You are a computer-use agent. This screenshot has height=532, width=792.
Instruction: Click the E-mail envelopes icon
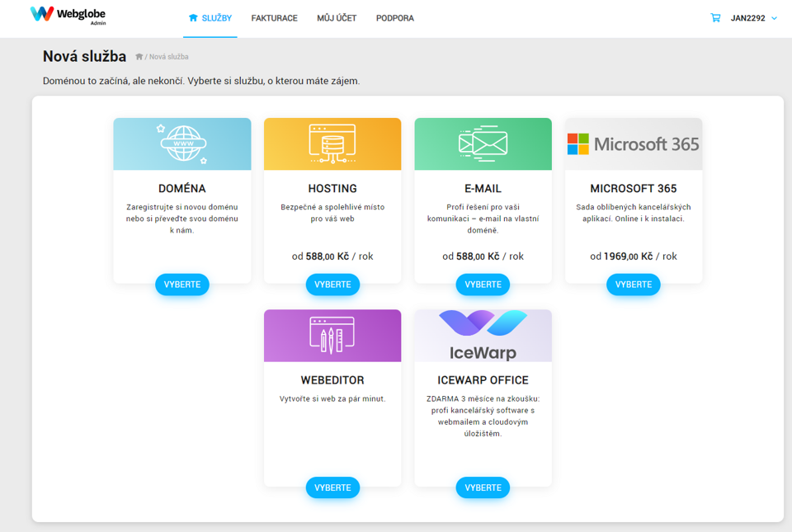pos(483,144)
